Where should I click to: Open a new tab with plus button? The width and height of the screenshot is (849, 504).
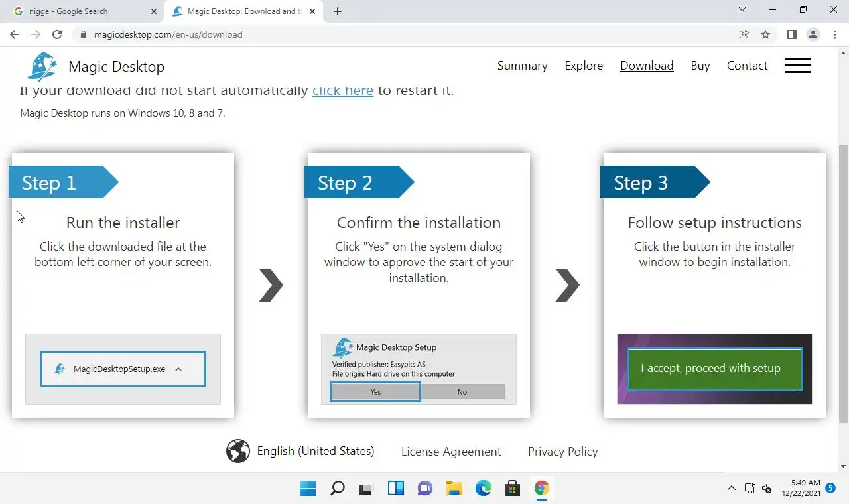click(338, 11)
